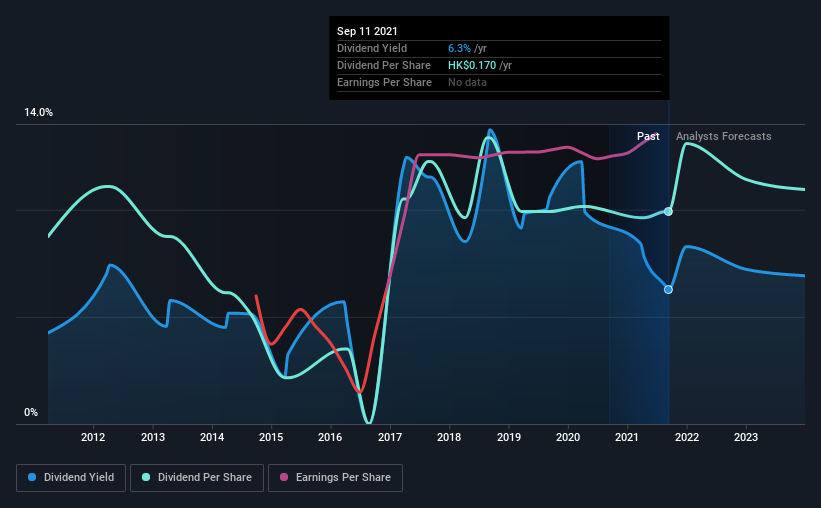Click the tooltip's Dividend Per Share row label

tap(384, 65)
